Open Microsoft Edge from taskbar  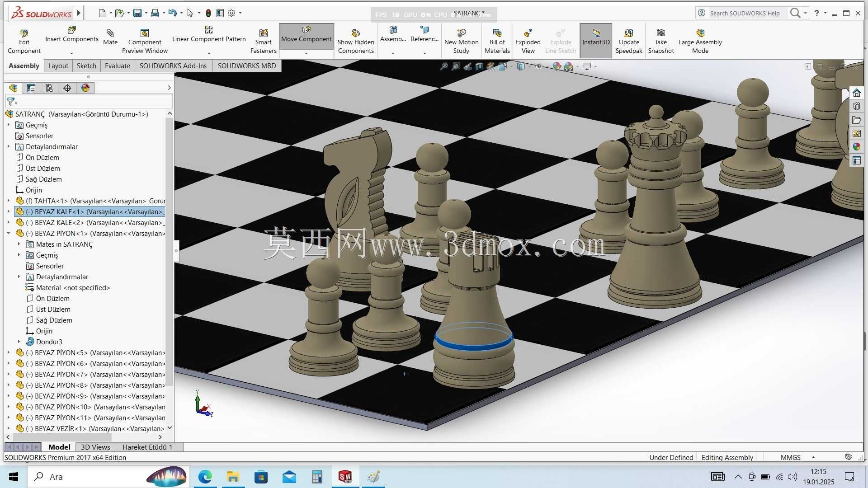click(x=205, y=477)
